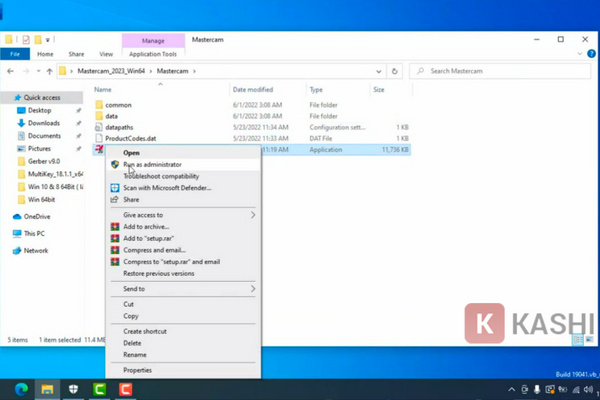Select the common folder
This screenshot has height=400, width=600.
point(118,105)
